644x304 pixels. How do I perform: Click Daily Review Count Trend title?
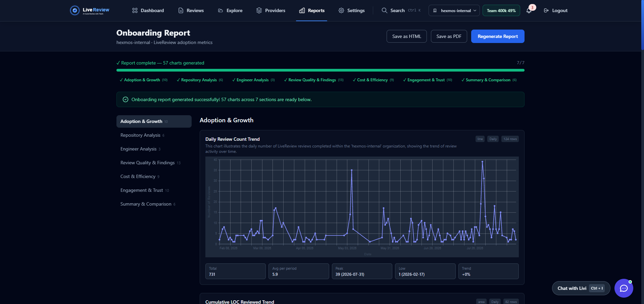(x=233, y=139)
